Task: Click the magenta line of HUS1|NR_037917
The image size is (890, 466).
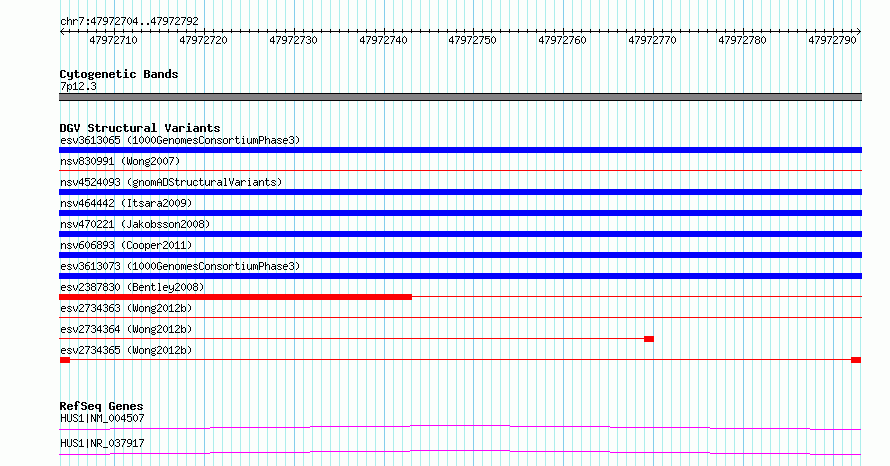Action: tap(460, 452)
